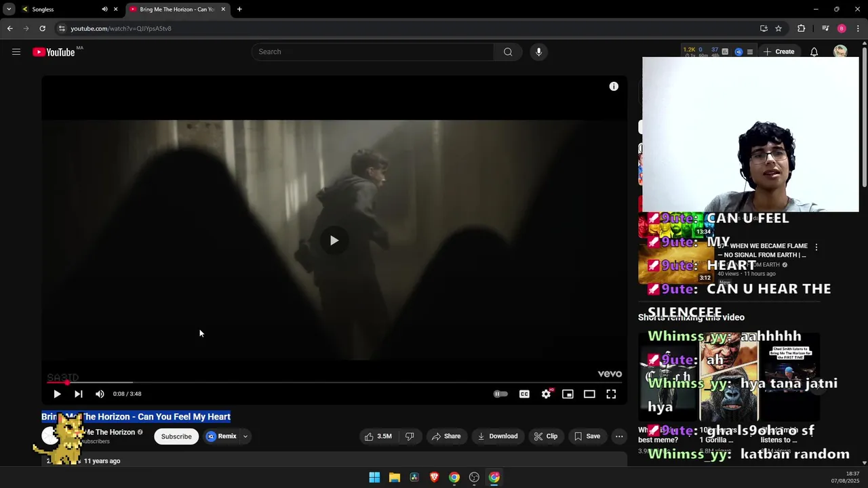Open Google Chrome from taskbar
Screen dimensions: 868x488
pyautogui.click(x=454, y=477)
